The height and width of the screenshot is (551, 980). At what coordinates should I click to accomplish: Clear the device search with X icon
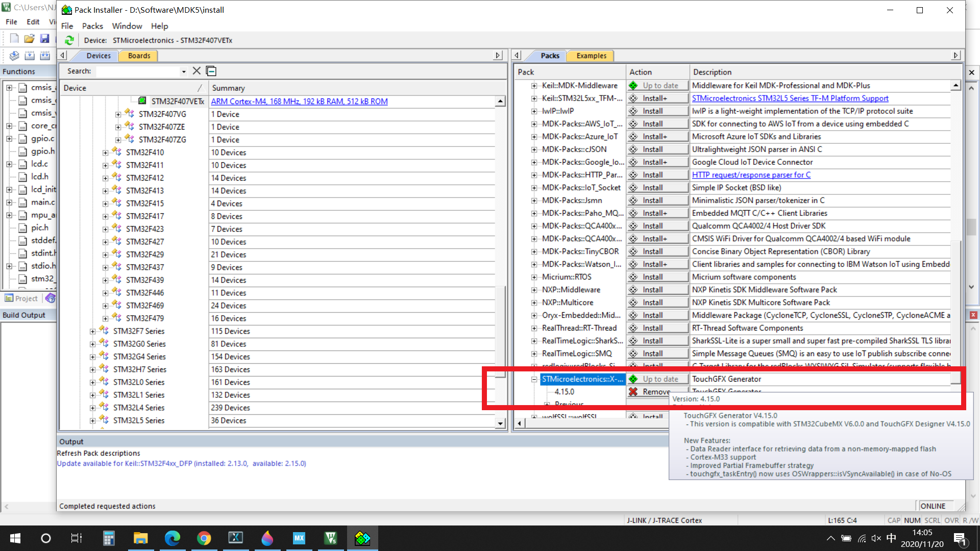click(x=197, y=71)
